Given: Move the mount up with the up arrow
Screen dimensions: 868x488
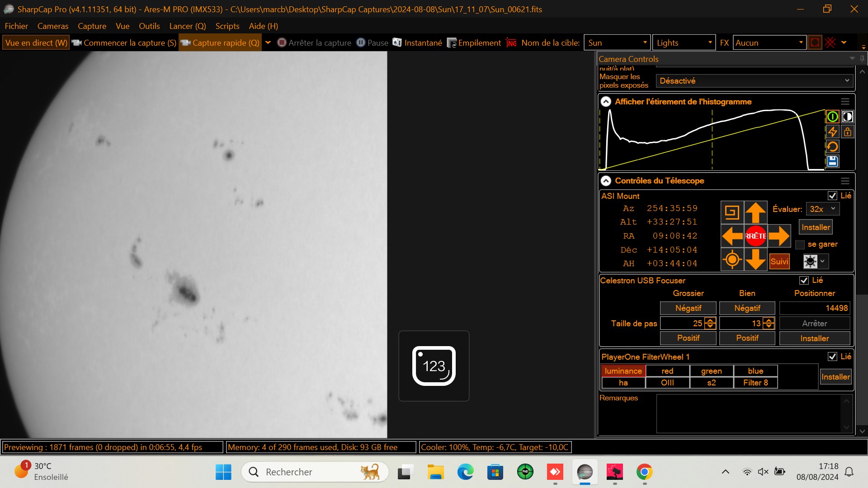Looking at the screenshot, I should (755, 212).
